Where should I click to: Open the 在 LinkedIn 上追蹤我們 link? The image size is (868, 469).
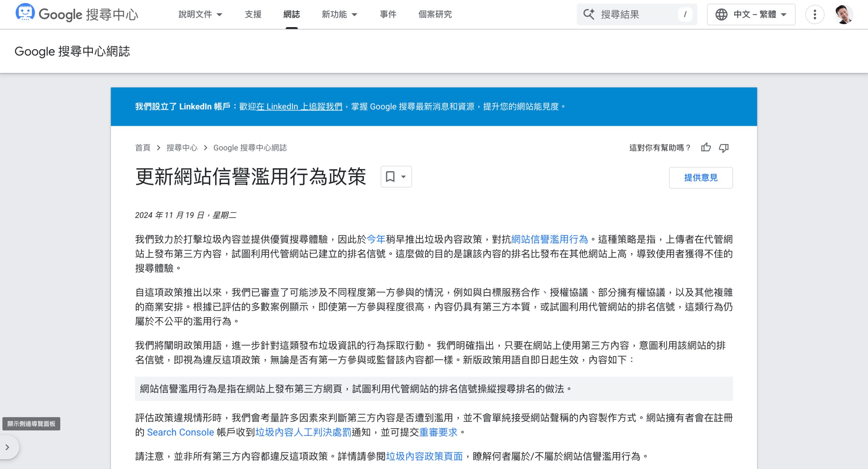coord(299,106)
